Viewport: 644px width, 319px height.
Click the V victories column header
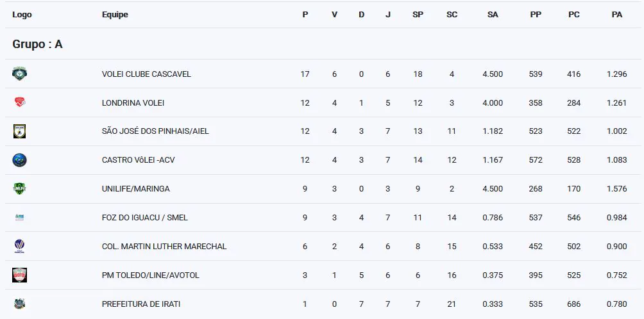334,15
